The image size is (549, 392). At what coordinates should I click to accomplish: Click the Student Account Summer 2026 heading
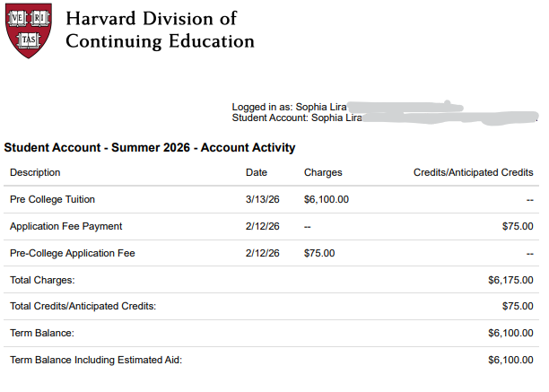150,147
